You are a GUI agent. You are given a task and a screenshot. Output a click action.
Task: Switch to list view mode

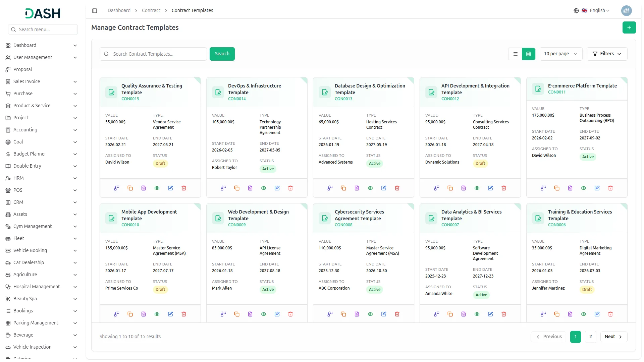pos(515,54)
